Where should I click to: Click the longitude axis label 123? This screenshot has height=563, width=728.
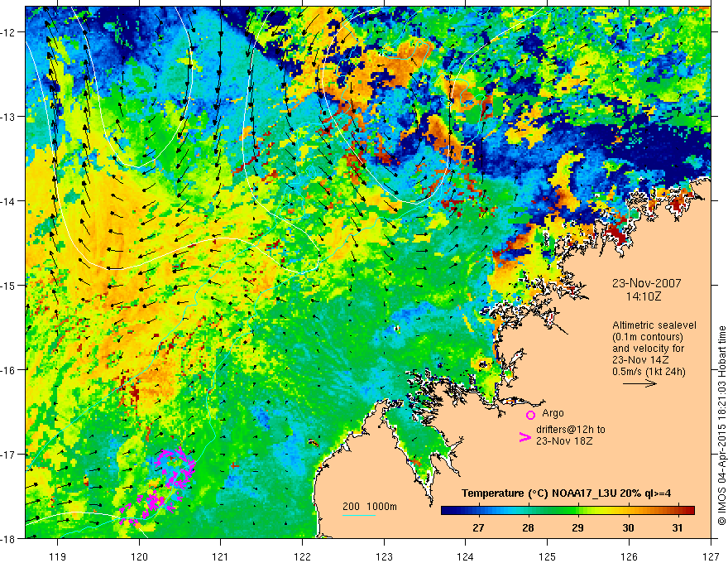click(384, 557)
